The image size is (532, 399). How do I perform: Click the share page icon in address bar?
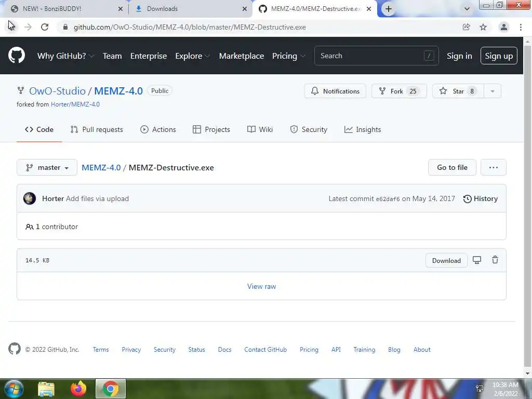tap(466, 27)
